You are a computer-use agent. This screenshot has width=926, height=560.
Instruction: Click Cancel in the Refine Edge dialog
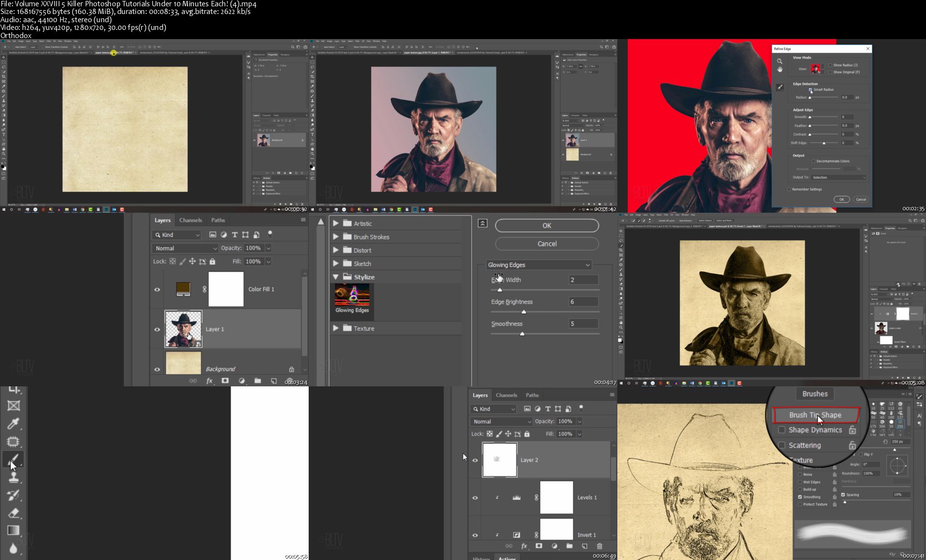(x=860, y=199)
